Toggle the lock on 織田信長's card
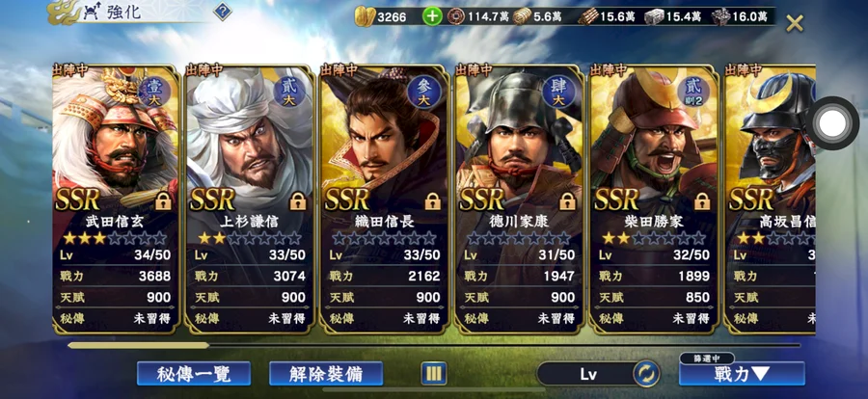This screenshot has width=868, height=399. [x=432, y=200]
